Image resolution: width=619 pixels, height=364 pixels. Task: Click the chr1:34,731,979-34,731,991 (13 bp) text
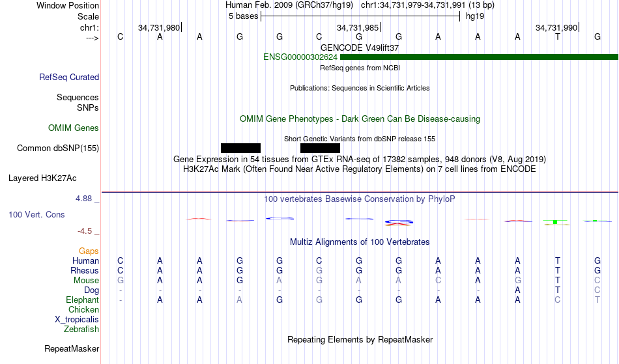427,5
